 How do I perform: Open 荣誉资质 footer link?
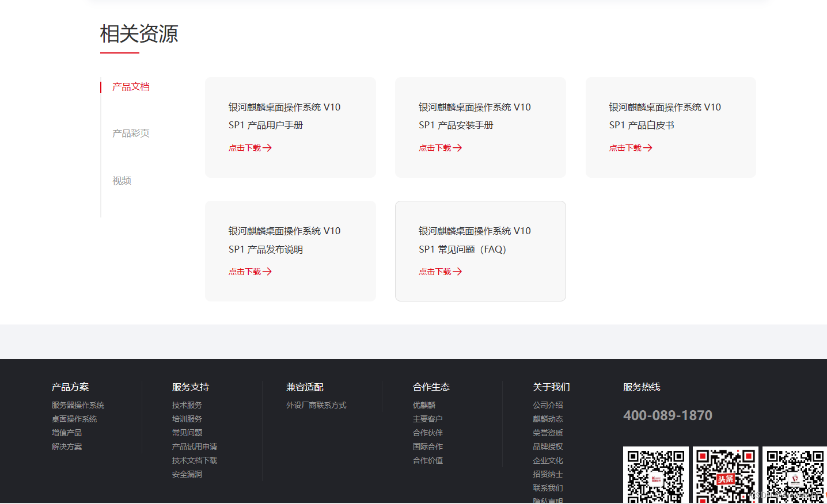(548, 433)
